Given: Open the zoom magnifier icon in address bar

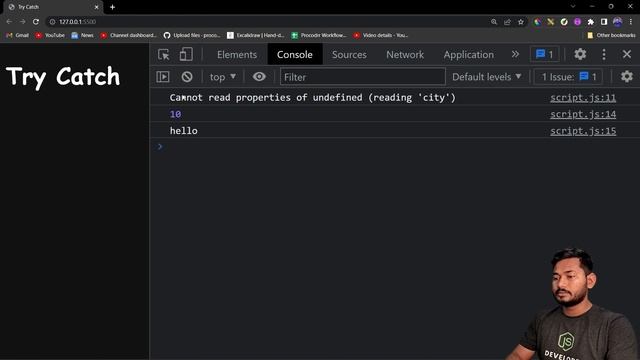Looking at the screenshot, I should pos(494,22).
